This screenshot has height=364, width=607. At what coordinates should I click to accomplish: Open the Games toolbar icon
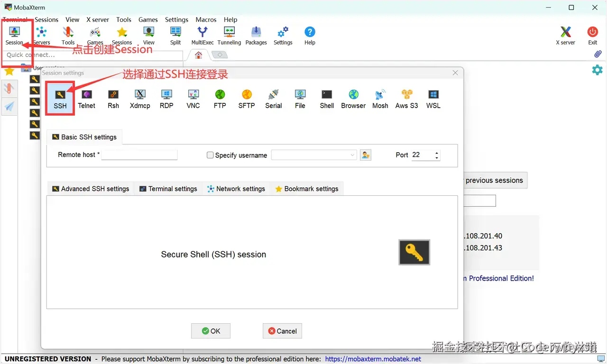point(95,36)
